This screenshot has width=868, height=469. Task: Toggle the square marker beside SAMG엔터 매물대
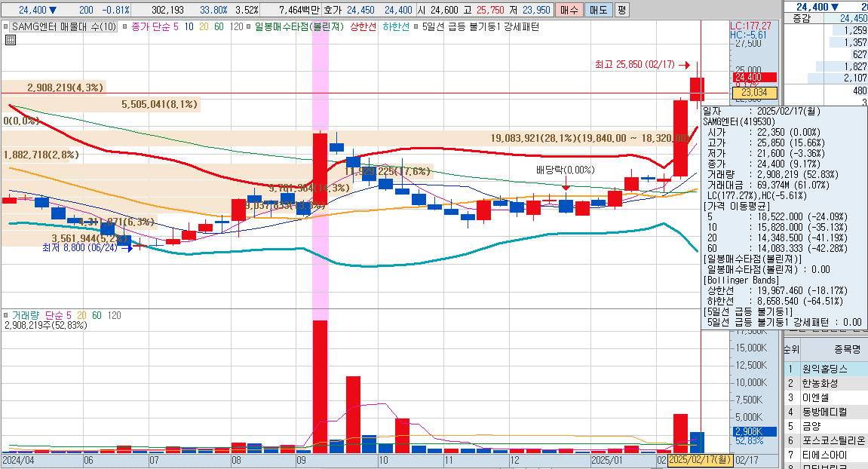pos(6,26)
